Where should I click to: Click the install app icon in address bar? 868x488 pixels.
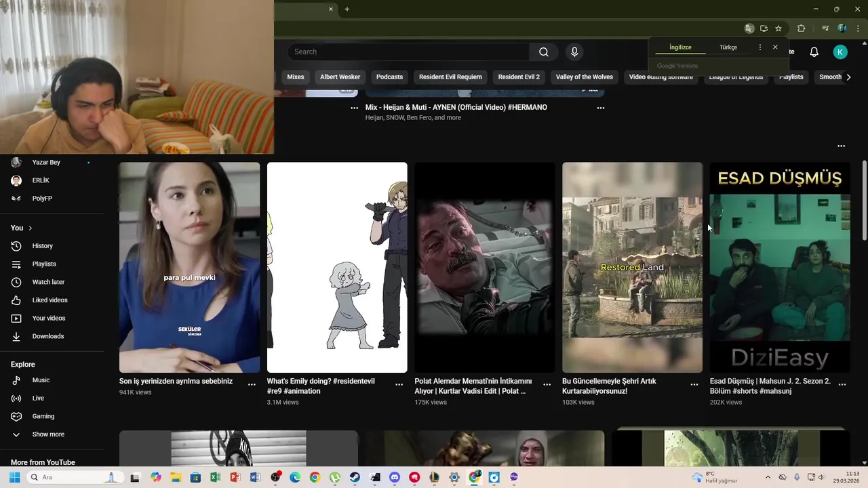764,28
